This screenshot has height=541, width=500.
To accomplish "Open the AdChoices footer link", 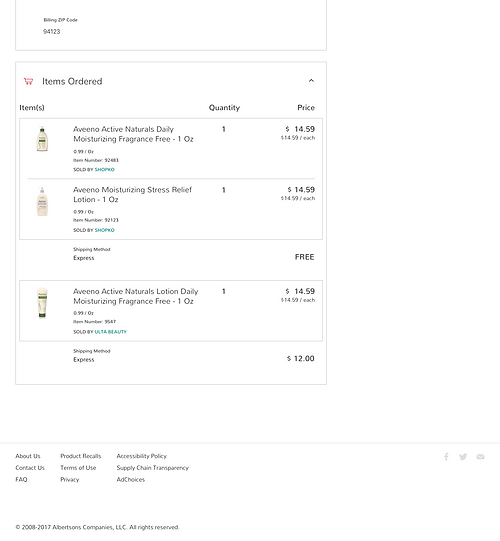I will [131, 480].
